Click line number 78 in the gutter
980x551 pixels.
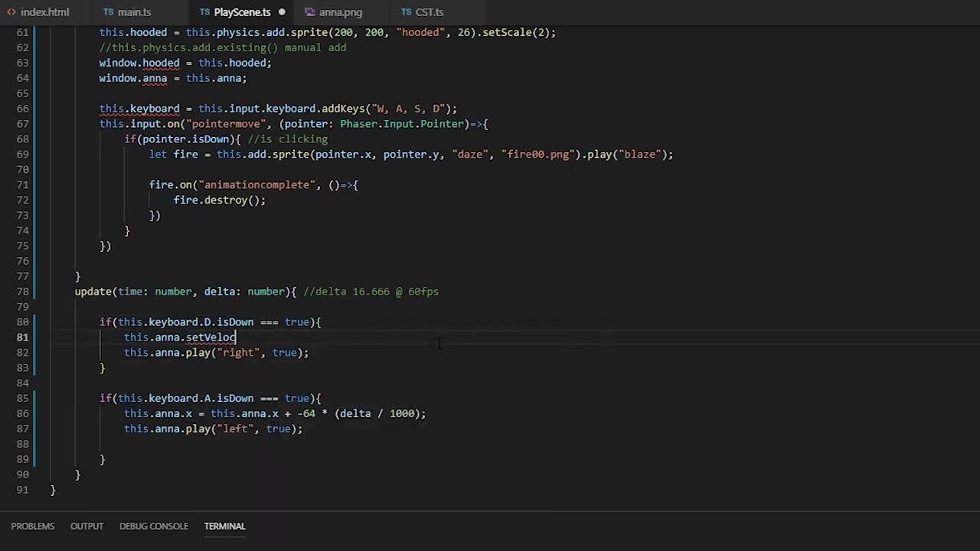[x=22, y=292]
